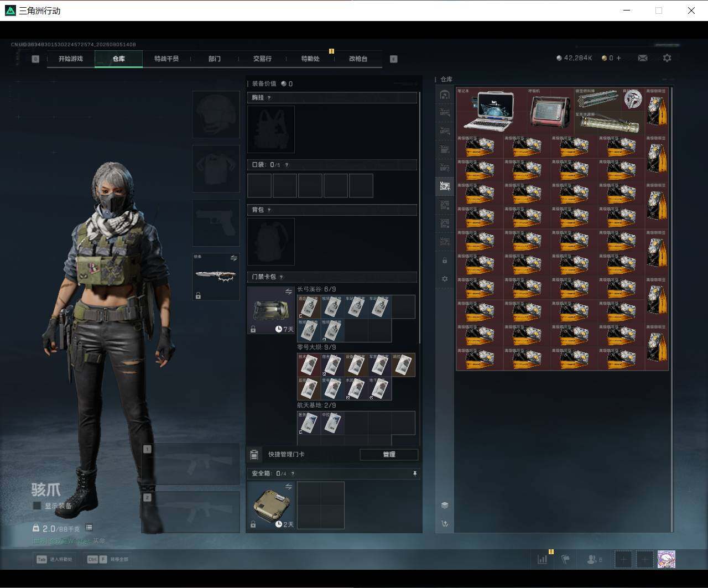Click the E next-tab key icon
This screenshot has height=588, width=708.
click(x=394, y=59)
